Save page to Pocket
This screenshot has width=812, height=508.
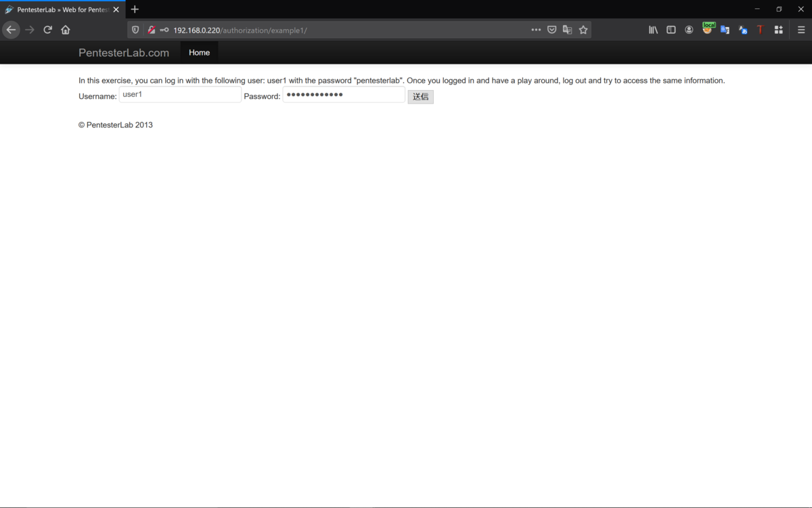point(551,30)
